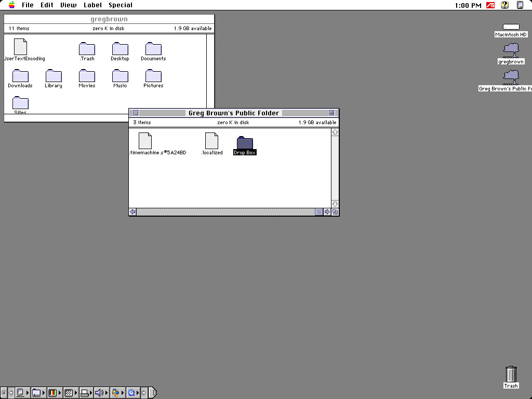Select the .localized file in Public Folder window
The height and width of the screenshot is (399, 532).
pos(212,144)
